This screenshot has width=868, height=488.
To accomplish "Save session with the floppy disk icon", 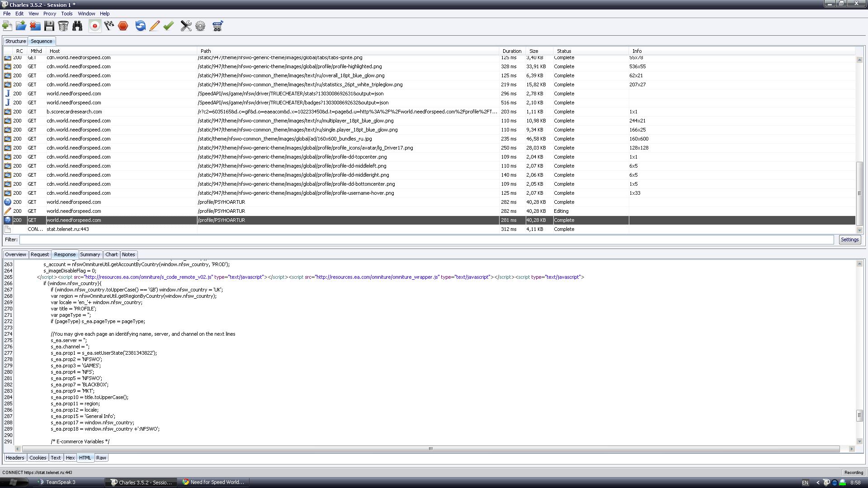I will 49,26.
